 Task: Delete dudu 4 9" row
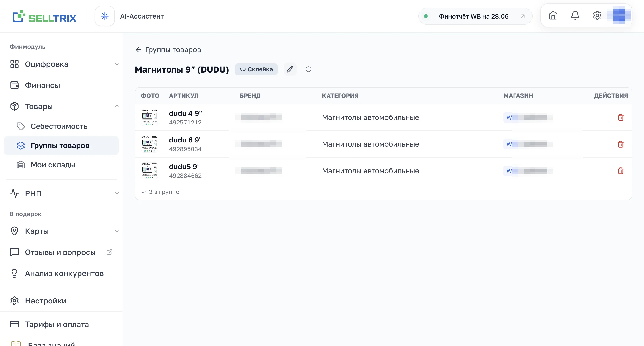click(x=620, y=117)
